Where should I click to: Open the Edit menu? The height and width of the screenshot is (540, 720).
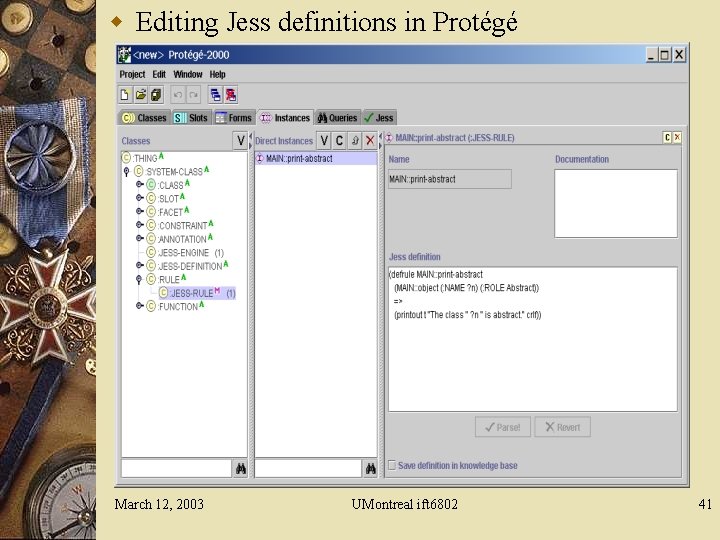pyautogui.click(x=159, y=74)
